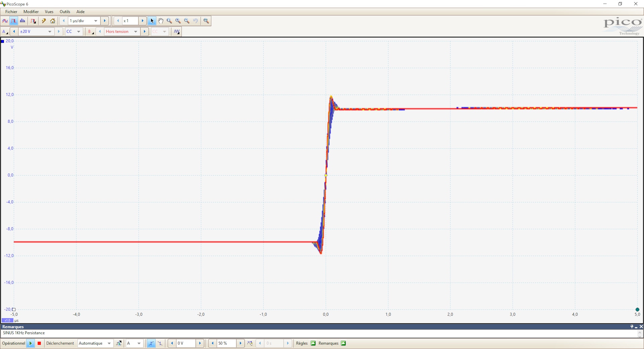Increase channel A voltage range
The image size is (644, 349).
coord(59,32)
